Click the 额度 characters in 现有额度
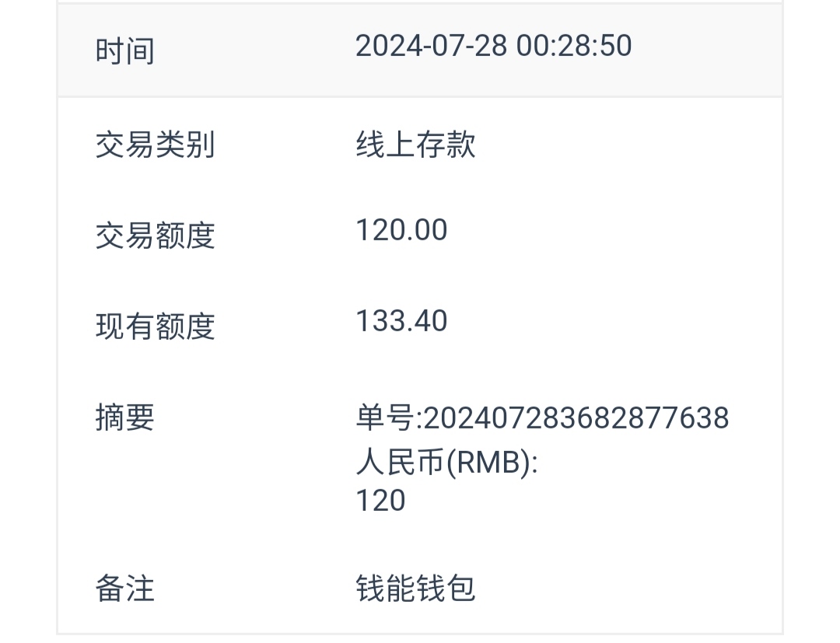 185,327
